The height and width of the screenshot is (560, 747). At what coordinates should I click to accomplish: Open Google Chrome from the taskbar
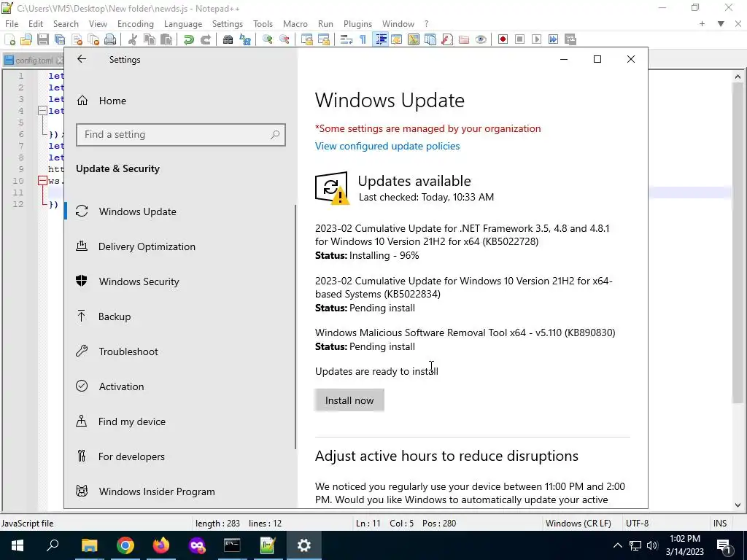pyautogui.click(x=125, y=545)
